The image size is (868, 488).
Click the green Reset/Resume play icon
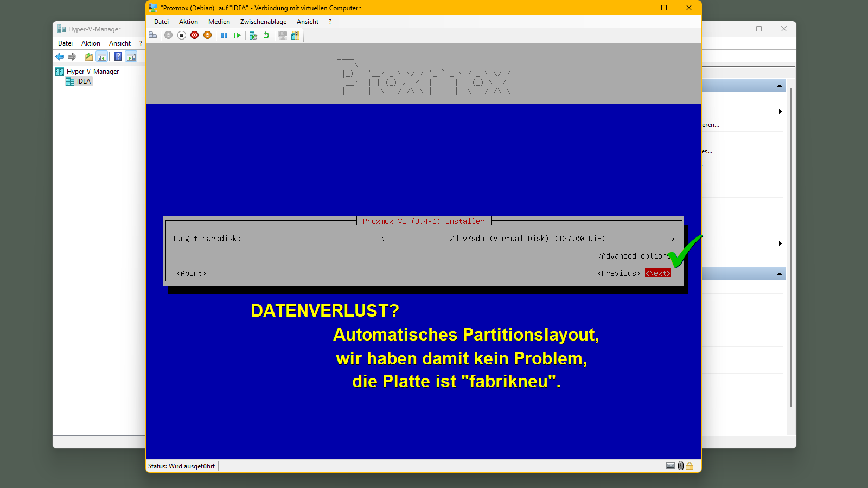click(x=237, y=35)
